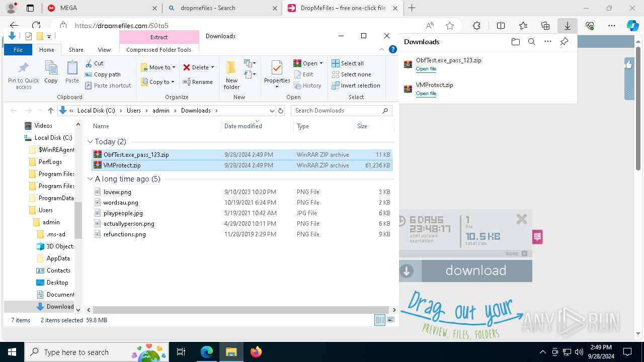Open Edge Downloads more options
This screenshot has height=362, width=644.
tap(548, 42)
